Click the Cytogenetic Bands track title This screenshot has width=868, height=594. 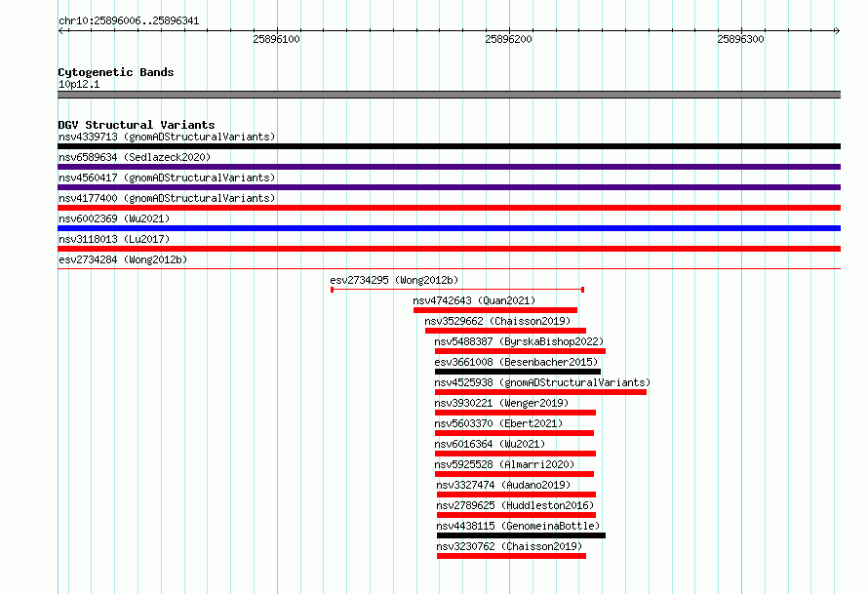point(116,72)
